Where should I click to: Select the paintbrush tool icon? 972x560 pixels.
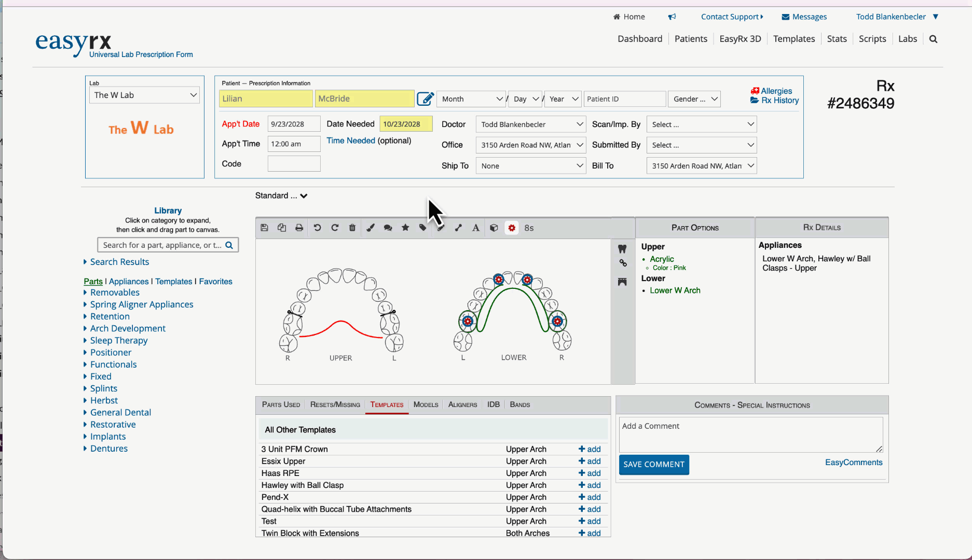coord(371,228)
